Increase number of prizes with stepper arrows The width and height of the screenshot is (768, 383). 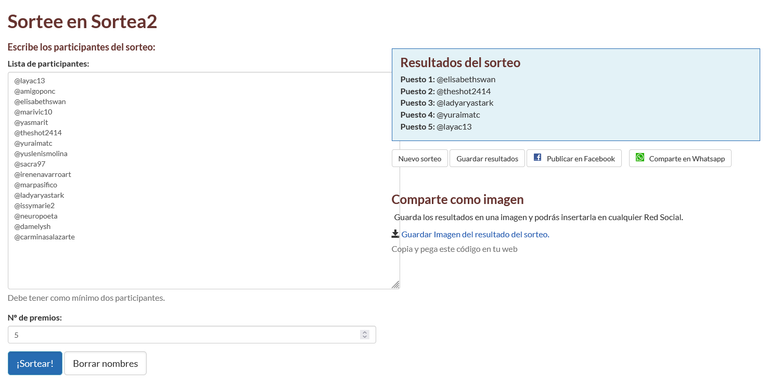pyautogui.click(x=364, y=333)
